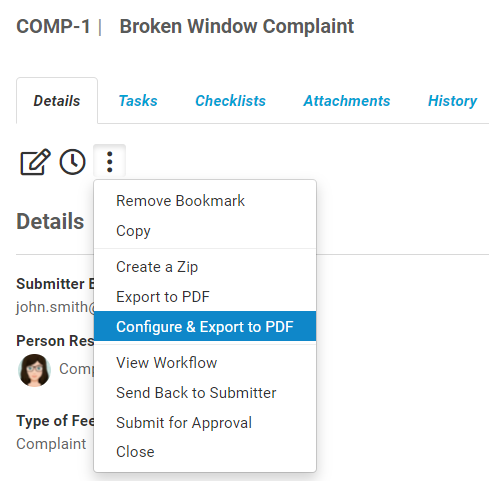Click Create a Zip option
The height and width of the screenshot is (481, 489).
coord(205,267)
